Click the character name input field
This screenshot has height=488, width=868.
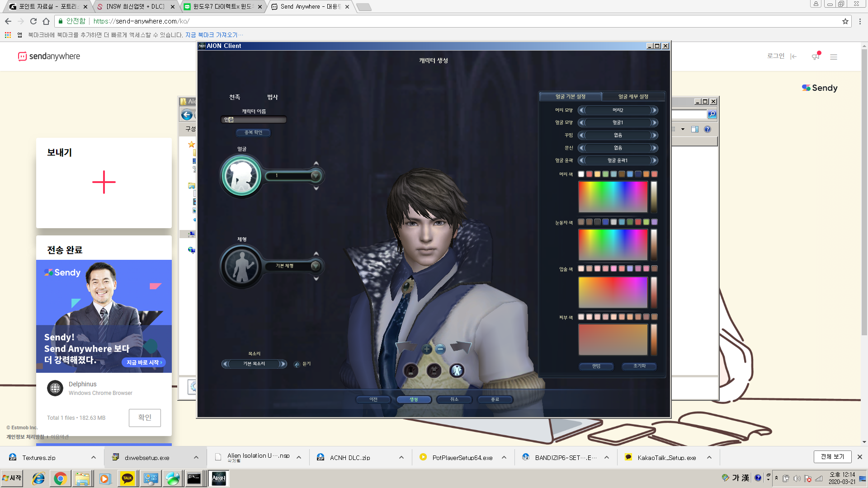[x=254, y=120]
